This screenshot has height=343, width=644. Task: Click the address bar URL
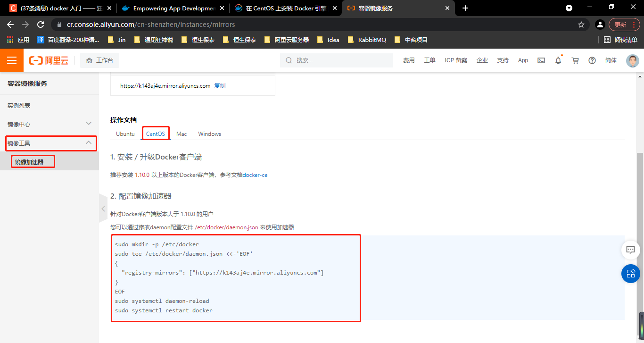pos(151,25)
